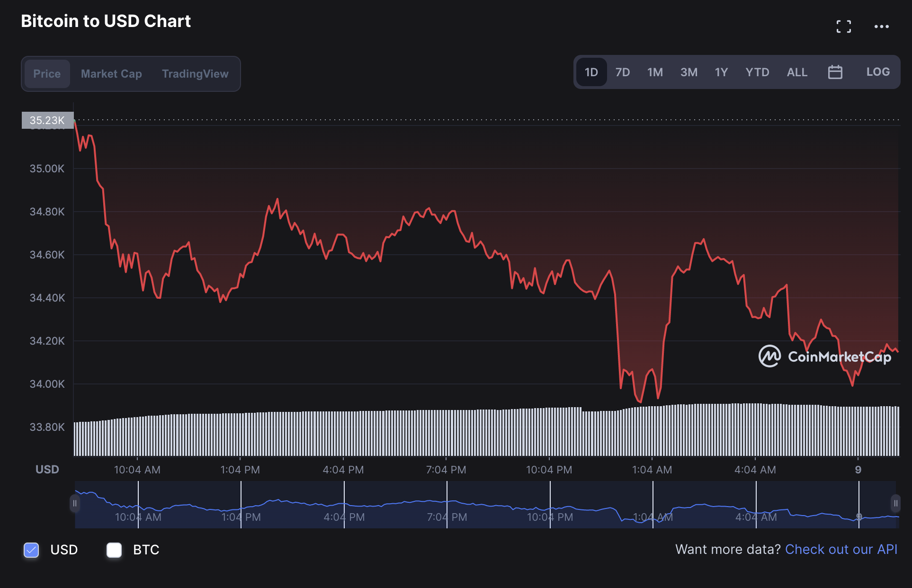The height and width of the screenshot is (588, 912).
Task: Toggle the USD currency checkbox
Action: (31, 550)
